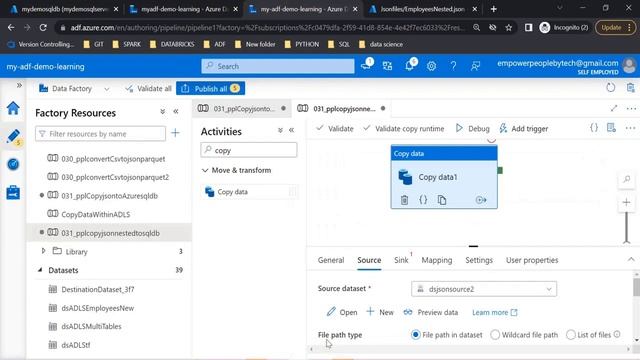Click Validate all button

pyautogui.click(x=149, y=89)
